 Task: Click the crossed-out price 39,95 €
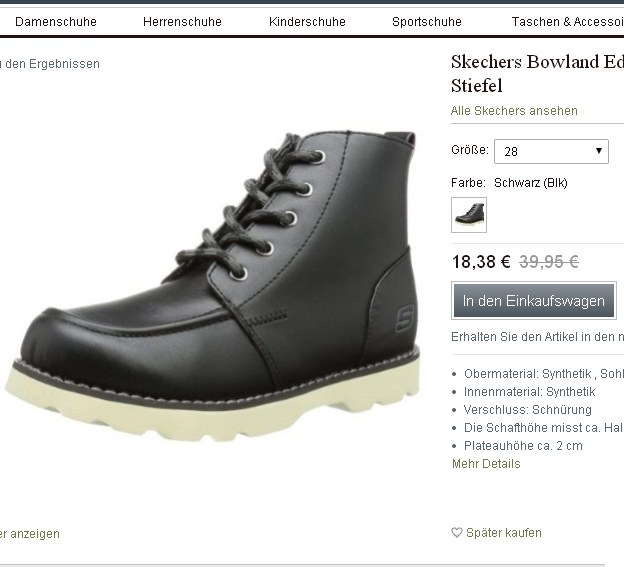click(x=549, y=262)
